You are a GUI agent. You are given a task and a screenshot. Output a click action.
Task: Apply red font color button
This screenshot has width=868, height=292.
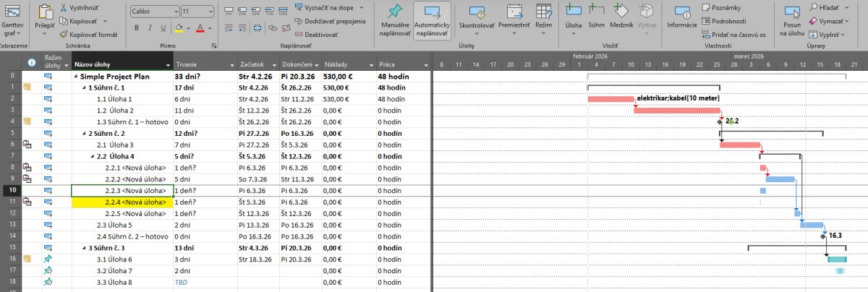point(201,28)
